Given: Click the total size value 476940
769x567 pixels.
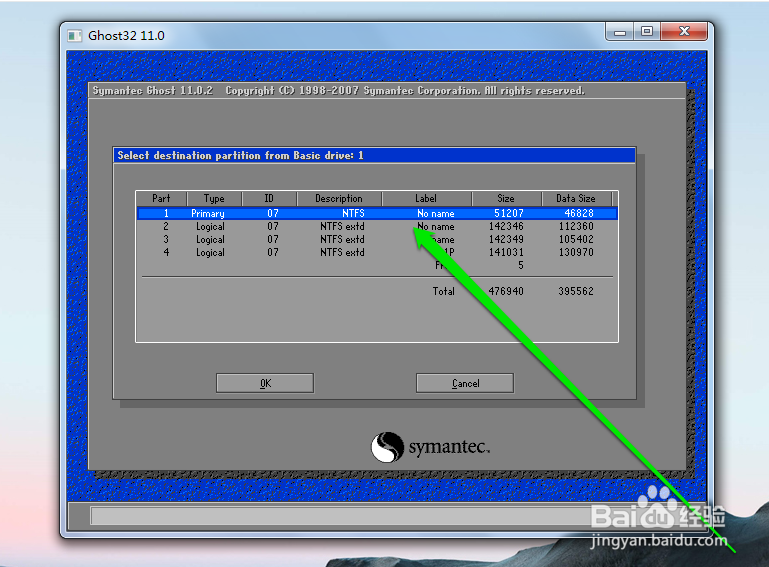Looking at the screenshot, I should (x=506, y=291).
